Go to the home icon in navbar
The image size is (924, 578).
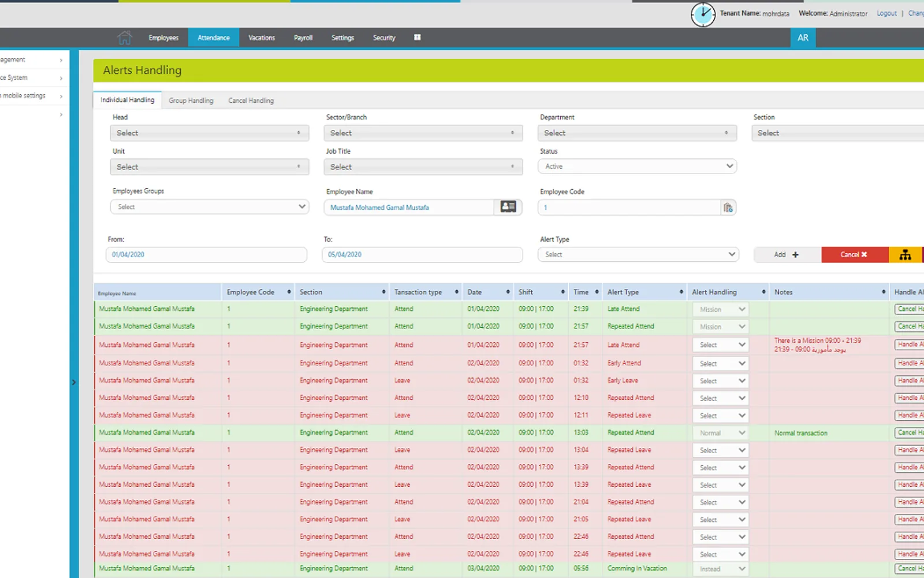pyautogui.click(x=125, y=38)
